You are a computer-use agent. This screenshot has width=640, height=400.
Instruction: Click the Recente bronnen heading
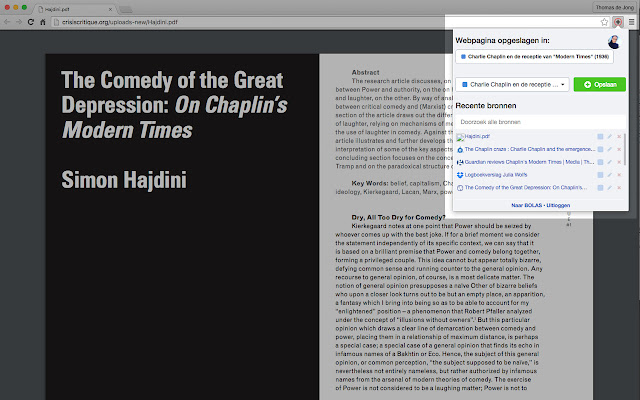coord(486,106)
